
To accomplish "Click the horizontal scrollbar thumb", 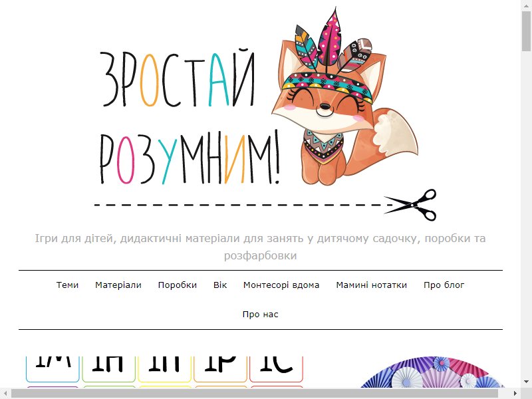I will [255, 394].
